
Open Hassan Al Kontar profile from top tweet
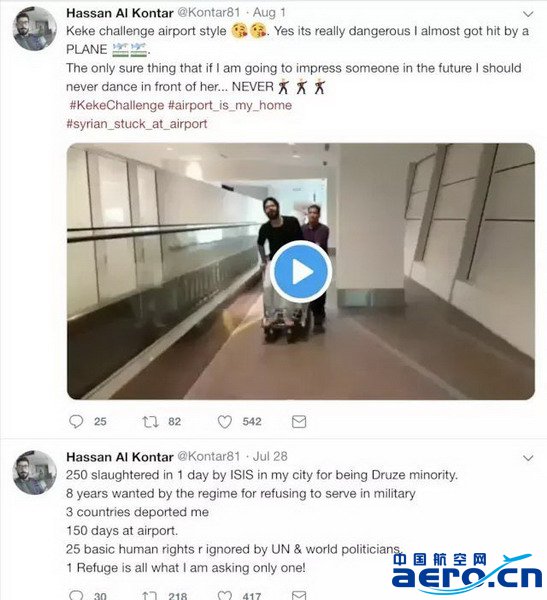[120, 13]
